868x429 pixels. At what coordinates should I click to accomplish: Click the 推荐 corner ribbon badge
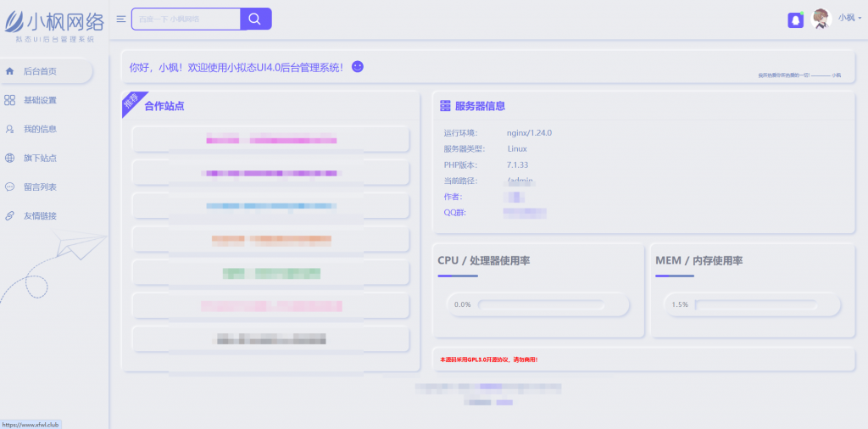click(131, 101)
